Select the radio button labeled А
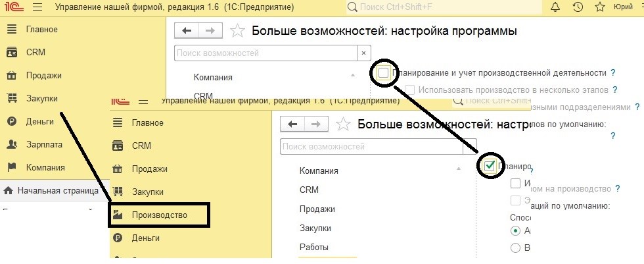644x264 pixels. [x=515, y=230]
